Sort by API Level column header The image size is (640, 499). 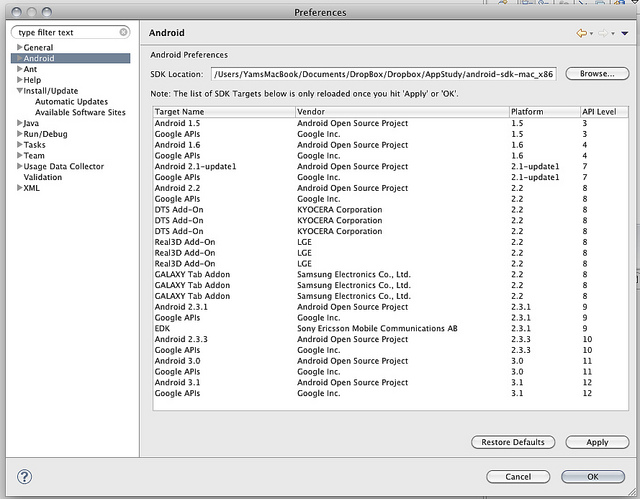click(604, 112)
